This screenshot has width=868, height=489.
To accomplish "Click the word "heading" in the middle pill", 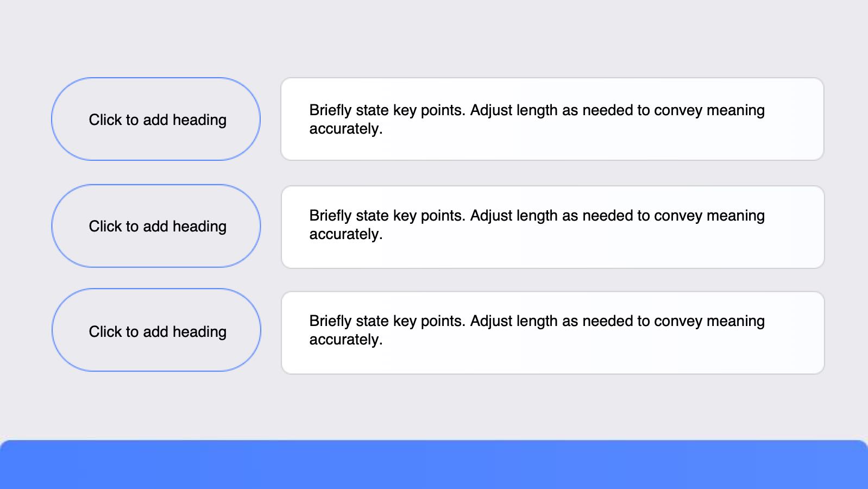I will (199, 227).
